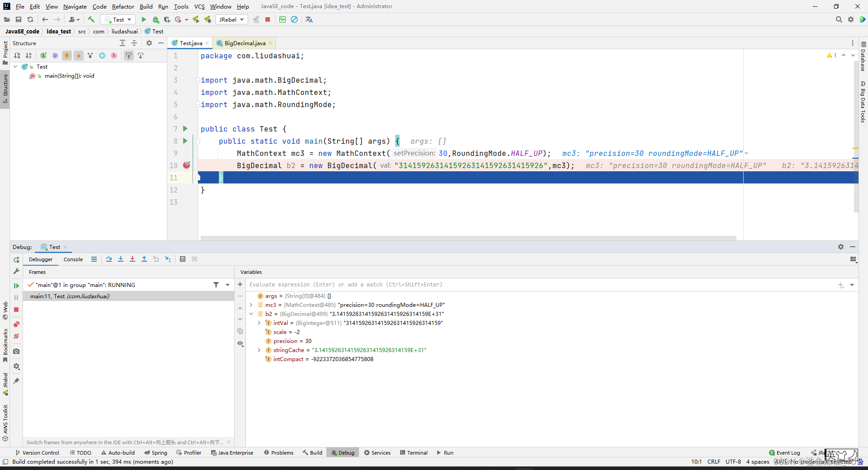
Task: Click Get Thread Dump camera icon
Action: 16,351
